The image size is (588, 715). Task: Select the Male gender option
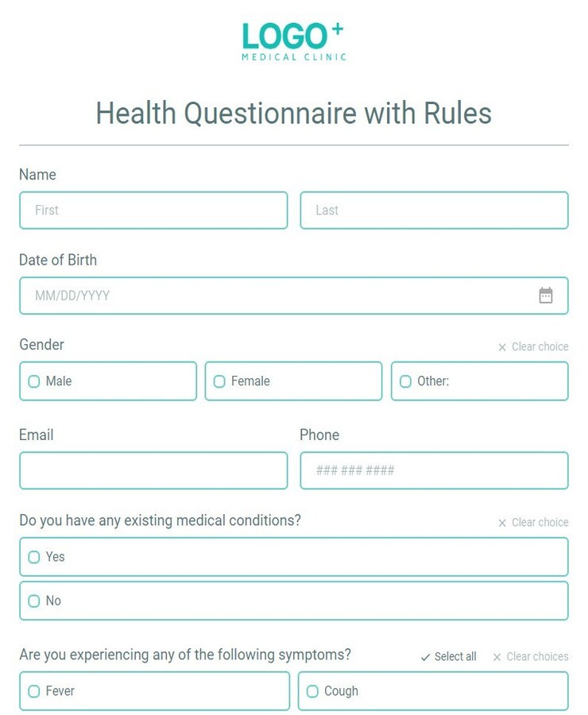tap(34, 381)
